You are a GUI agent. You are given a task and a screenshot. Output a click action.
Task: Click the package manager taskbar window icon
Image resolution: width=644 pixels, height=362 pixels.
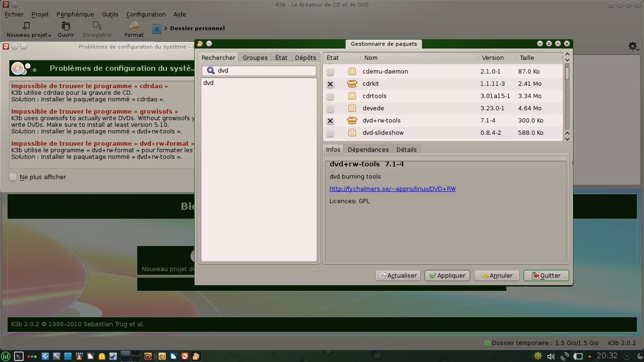tap(196, 356)
